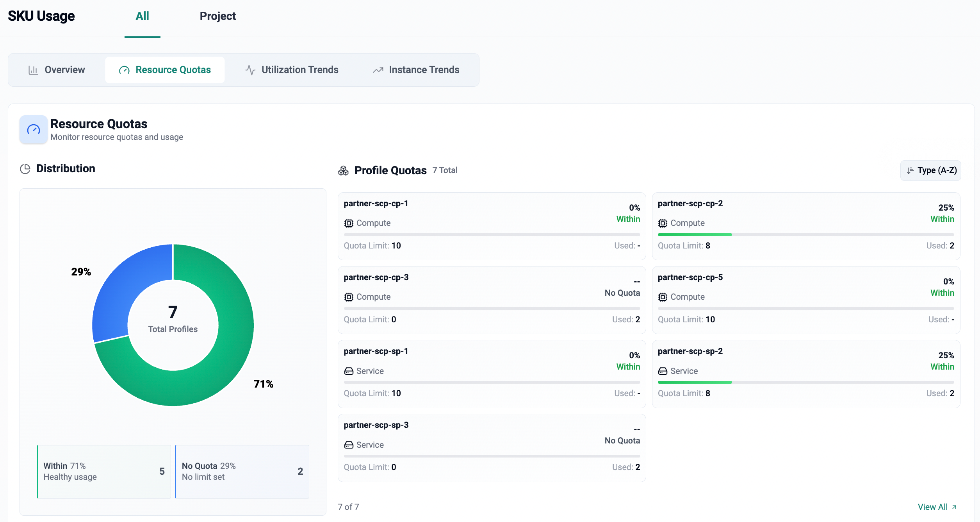Click the partner-scp-cp-2 usage progress bar
The image size is (980, 522).
point(805,234)
